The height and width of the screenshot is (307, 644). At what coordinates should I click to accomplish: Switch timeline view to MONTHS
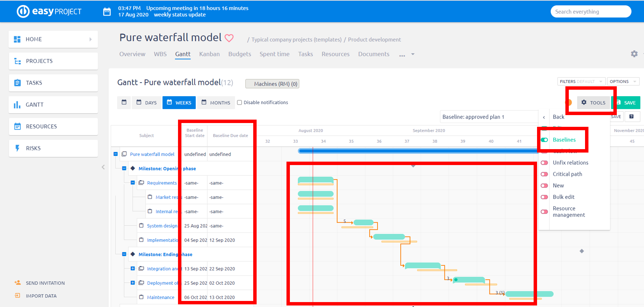click(x=216, y=103)
